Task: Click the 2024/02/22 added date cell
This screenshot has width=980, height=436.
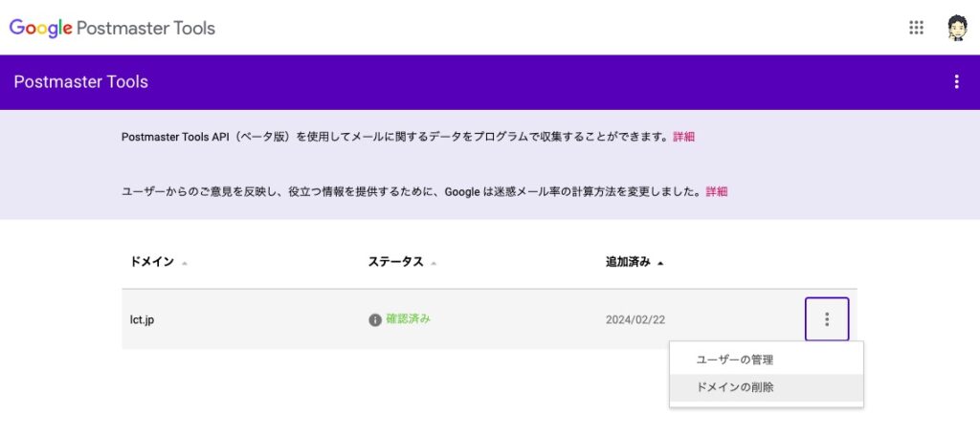Action: point(635,319)
